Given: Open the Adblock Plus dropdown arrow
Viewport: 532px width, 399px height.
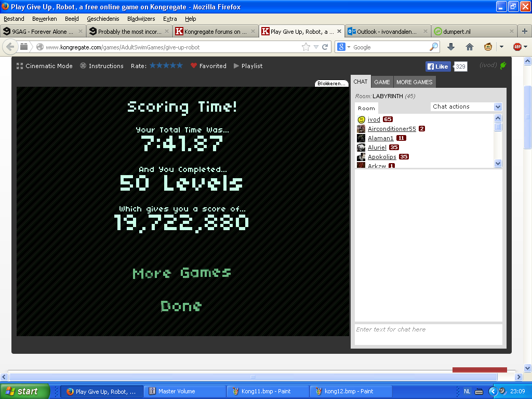Looking at the screenshot, I should pyautogui.click(x=526, y=47).
